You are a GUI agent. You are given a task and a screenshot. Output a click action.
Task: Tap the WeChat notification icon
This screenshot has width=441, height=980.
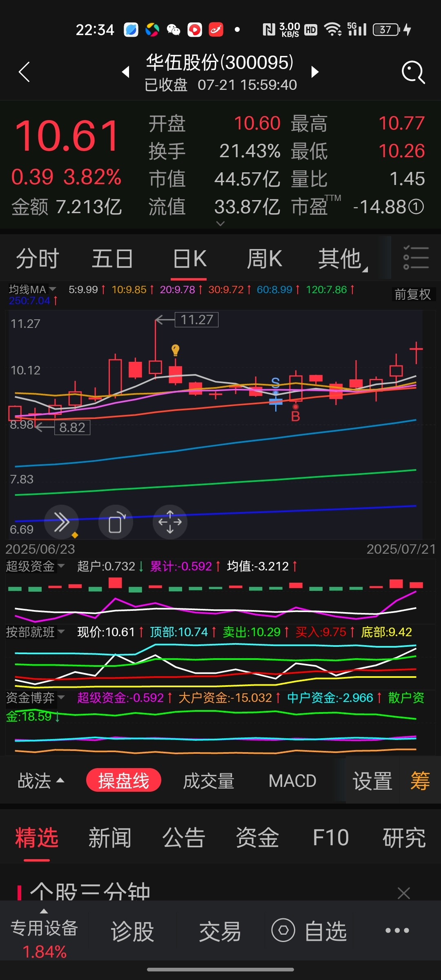(174, 29)
